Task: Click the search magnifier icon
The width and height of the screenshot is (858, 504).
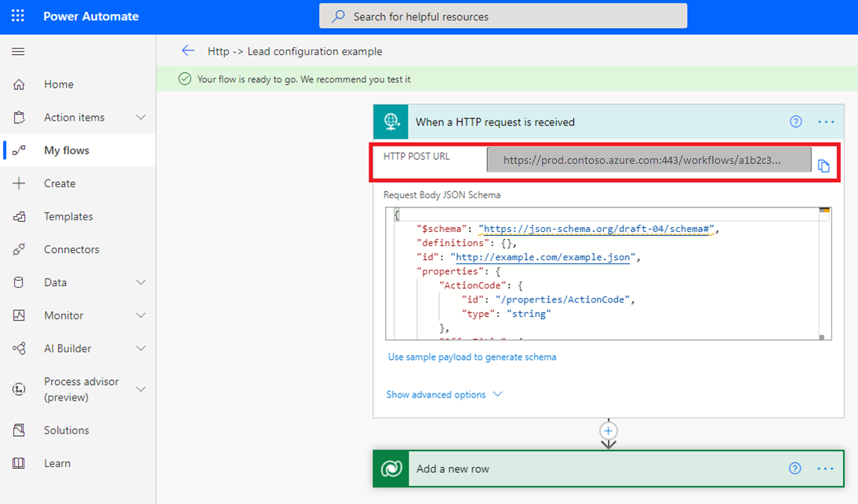Action: coord(339,16)
